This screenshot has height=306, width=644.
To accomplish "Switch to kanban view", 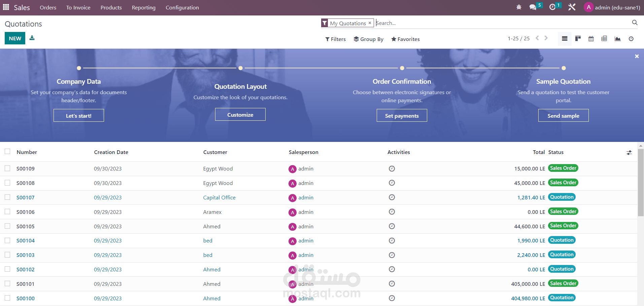I will click(x=578, y=39).
